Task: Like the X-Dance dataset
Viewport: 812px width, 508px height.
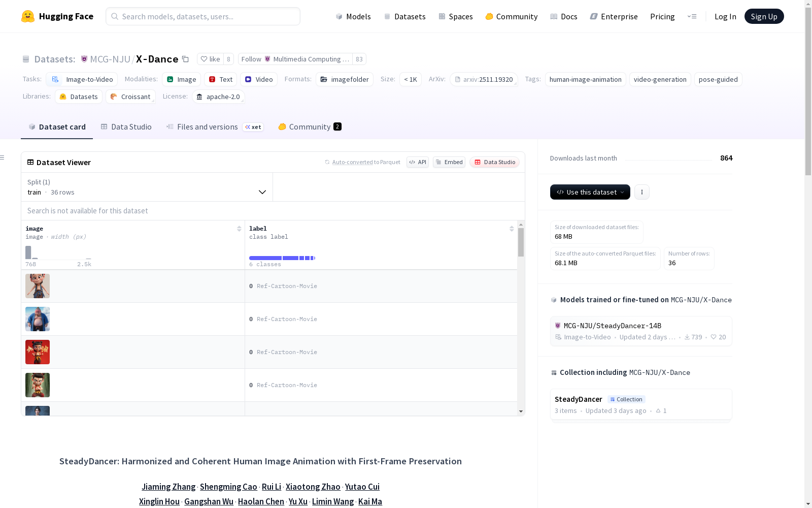Action: click(210, 59)
